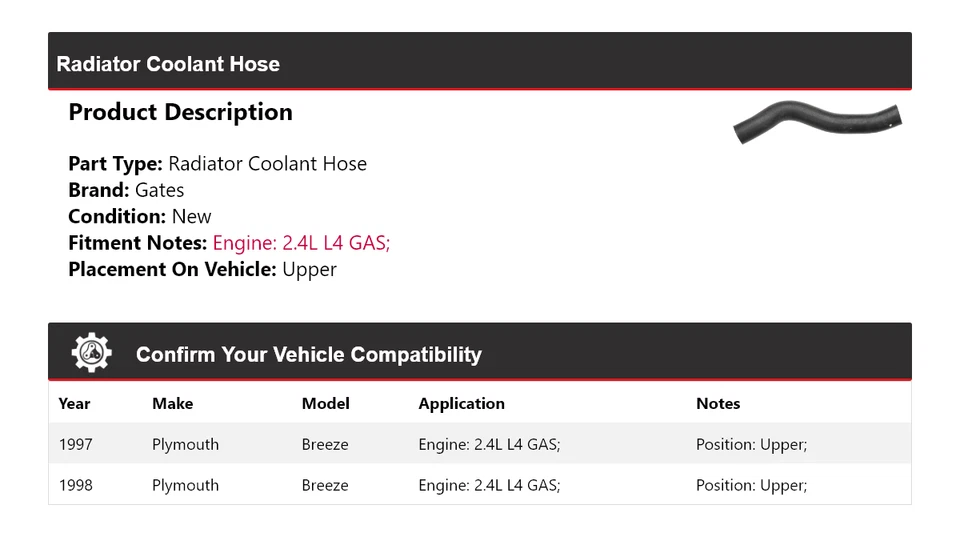Click the Confirm Your Vehicle Compatibility heading text
This screenshot has width=960, height=537.
pyautogui.click(x=308, y=355)
